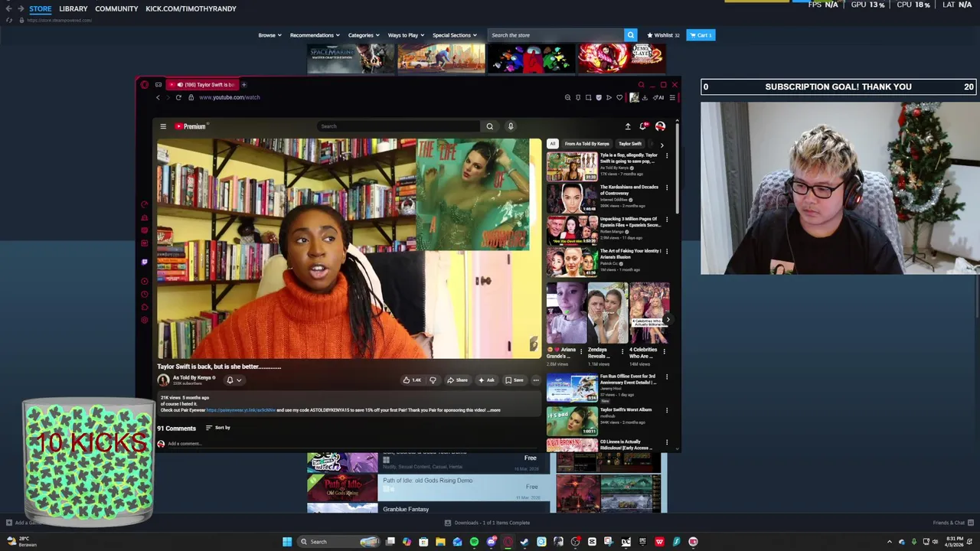Click the YouTube Premium logo

tap(191, 126)
